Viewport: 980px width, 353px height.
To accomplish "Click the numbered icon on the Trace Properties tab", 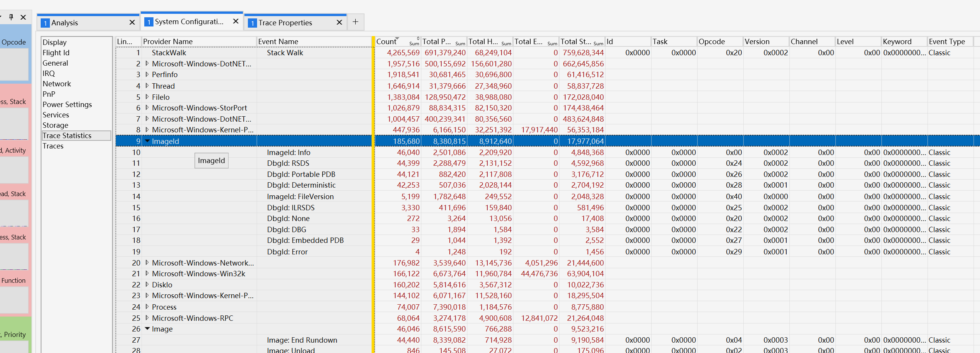I will click(252, 23).
